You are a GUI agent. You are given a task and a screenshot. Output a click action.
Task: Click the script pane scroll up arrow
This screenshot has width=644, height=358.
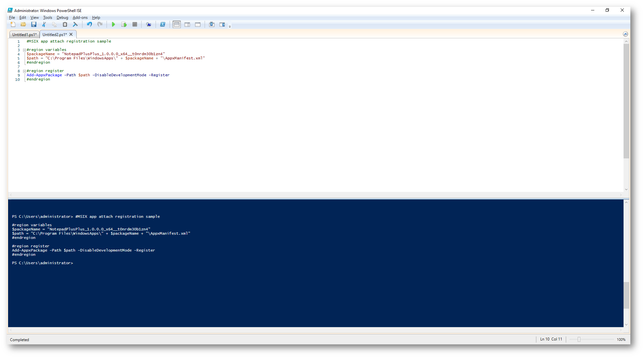coord(626,41)
